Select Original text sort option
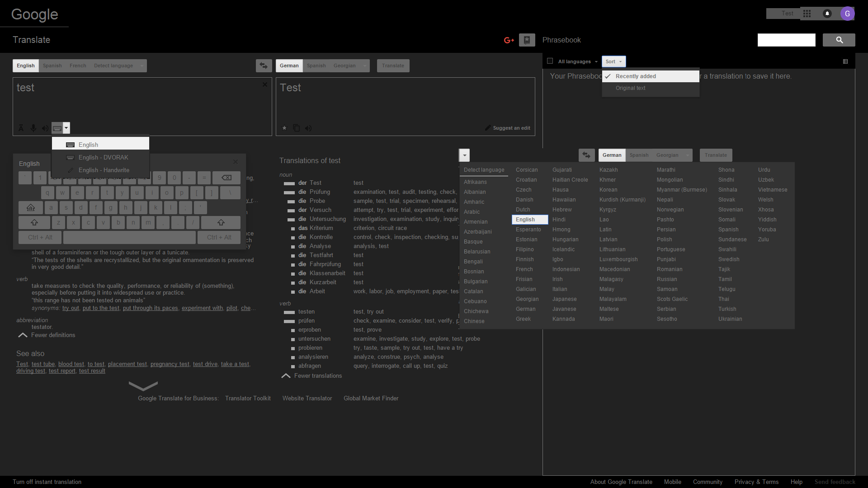This screenshot has width=868, height=488. pyautogui.click(x=630, y=88)
